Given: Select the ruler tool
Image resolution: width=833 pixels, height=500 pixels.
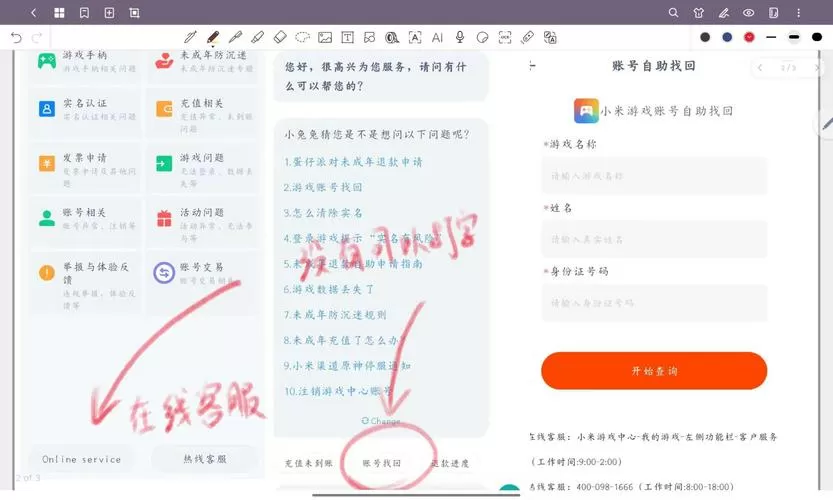Looking at the screenshot, I should (528, 37).
